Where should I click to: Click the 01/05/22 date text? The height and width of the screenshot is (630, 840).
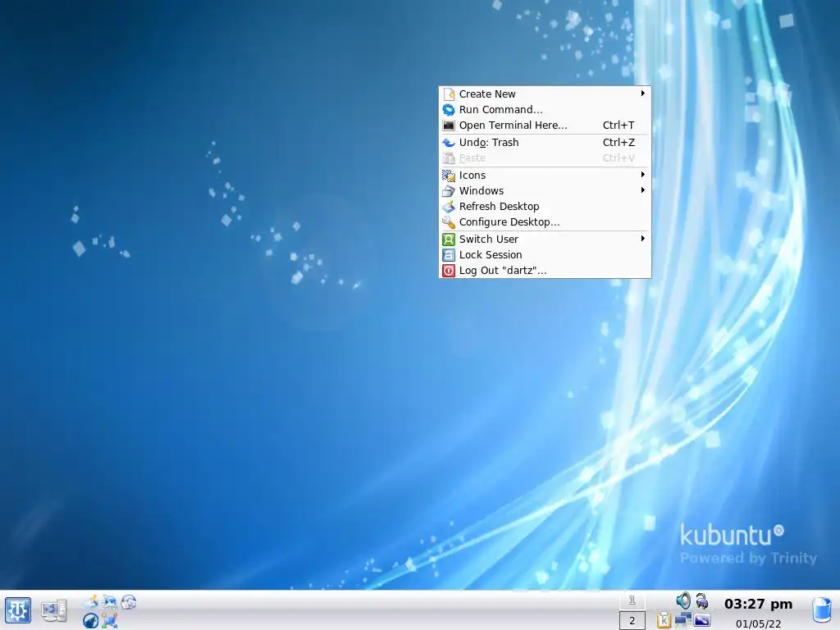(758, 623)
